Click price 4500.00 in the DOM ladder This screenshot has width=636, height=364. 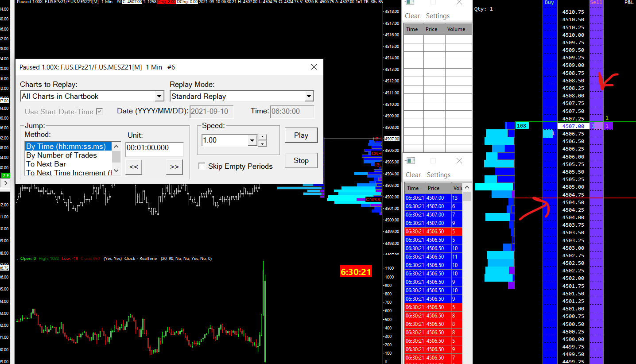[x=573, y=339]
